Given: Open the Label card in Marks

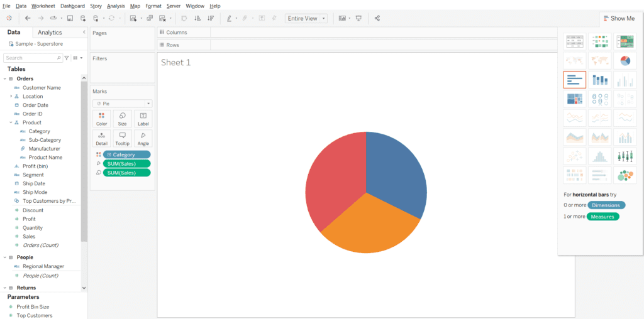Looking at the screenshot, I should coord(143,119).
